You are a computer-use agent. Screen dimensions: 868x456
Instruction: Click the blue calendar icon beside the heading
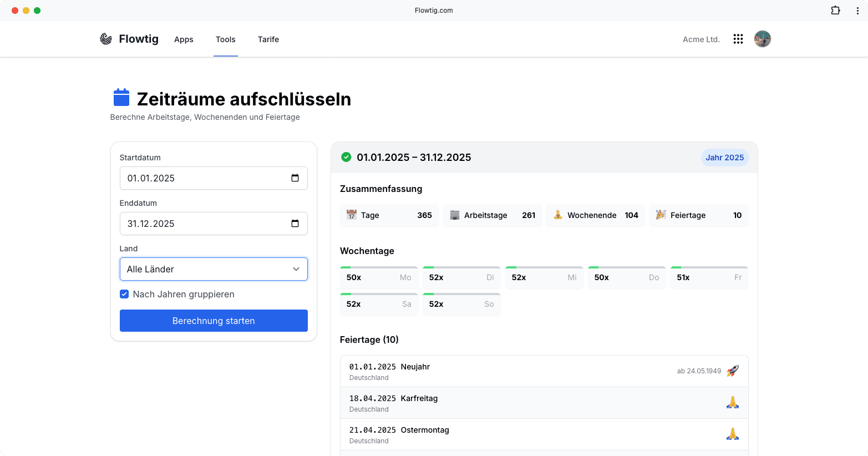121,98
